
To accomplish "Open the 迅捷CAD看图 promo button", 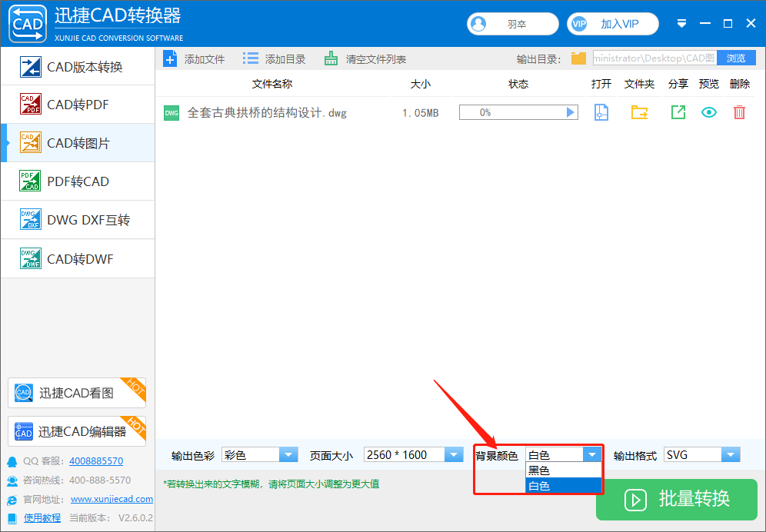I will [x=77, y=393].
